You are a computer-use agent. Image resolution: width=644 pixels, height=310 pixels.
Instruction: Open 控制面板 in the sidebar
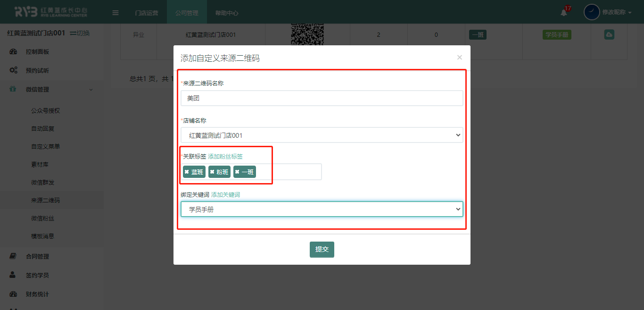37,52
